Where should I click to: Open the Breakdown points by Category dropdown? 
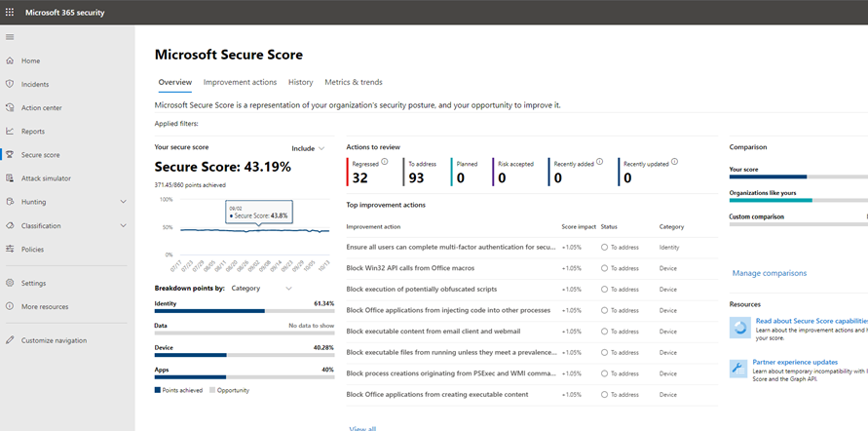[x=261, y=288]
